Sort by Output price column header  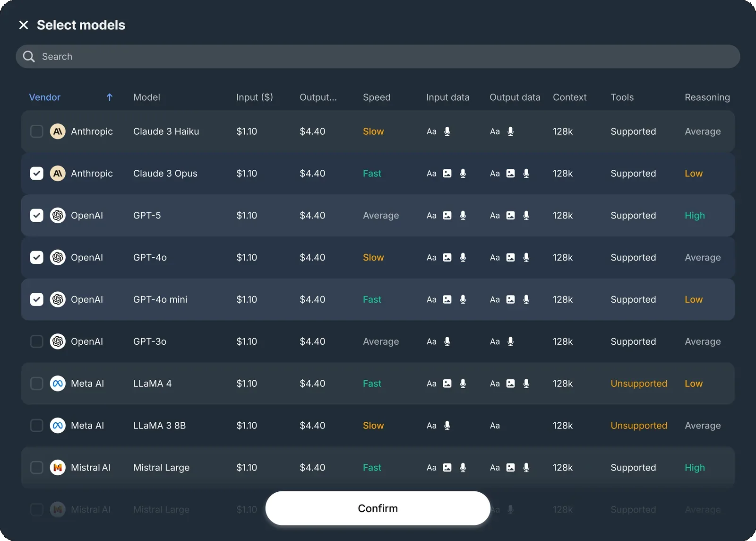tap(318, 97)
